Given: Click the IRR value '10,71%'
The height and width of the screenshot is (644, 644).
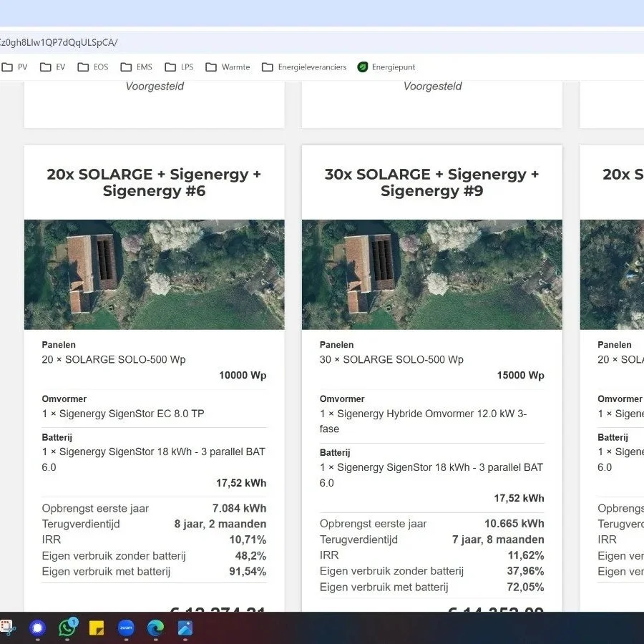Looking at the screenshot, I should tap(248, 540).
